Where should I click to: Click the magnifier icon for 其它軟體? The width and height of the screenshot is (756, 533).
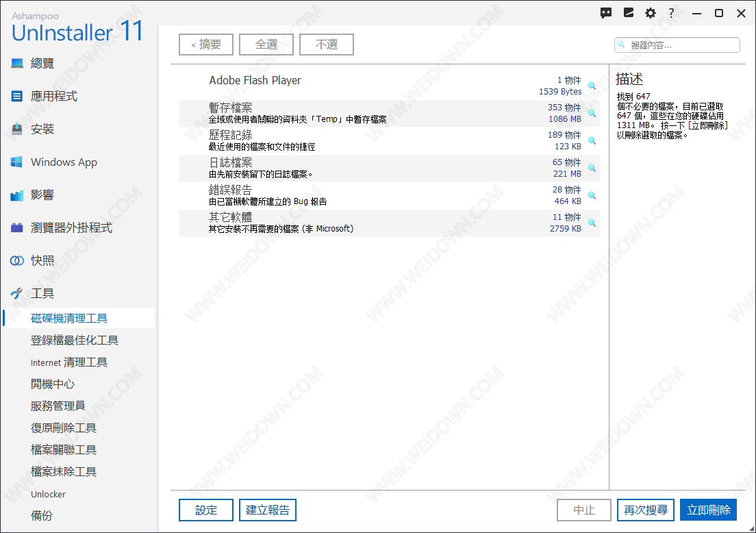tap(592, 223)
